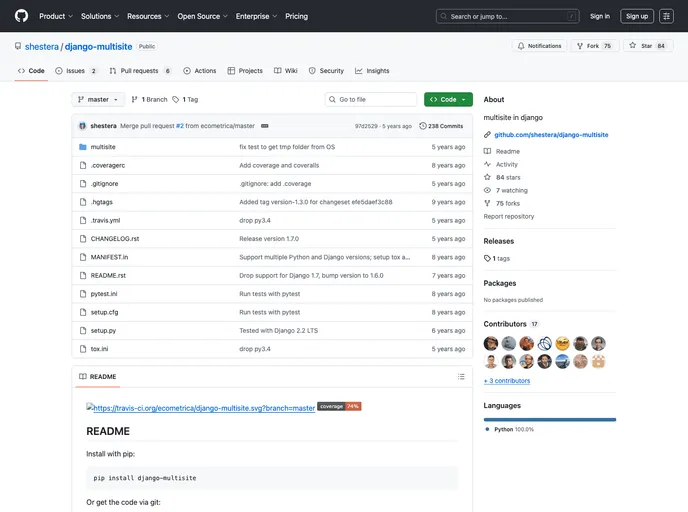This screenshot has width=688, height=512.
Task: Open the Wiki tab
Action: point(286,71)
